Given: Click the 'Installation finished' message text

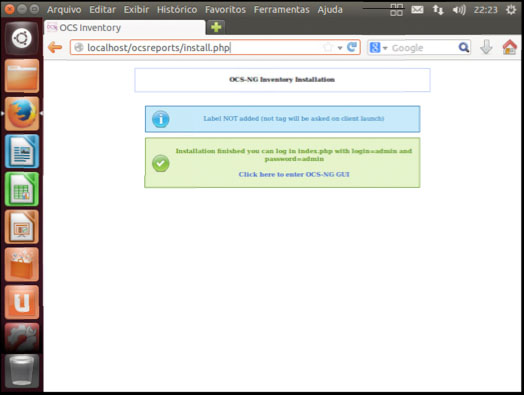Looking at the screenshot, I should click(x=294, y=155).
